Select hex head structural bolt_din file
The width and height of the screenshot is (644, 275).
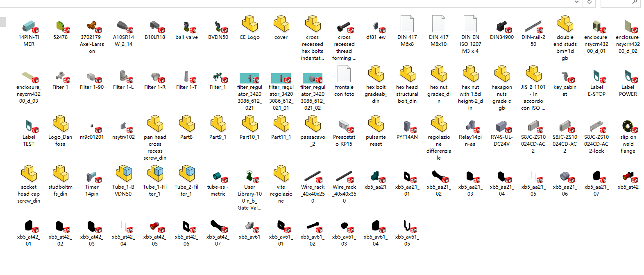point(408,74)
